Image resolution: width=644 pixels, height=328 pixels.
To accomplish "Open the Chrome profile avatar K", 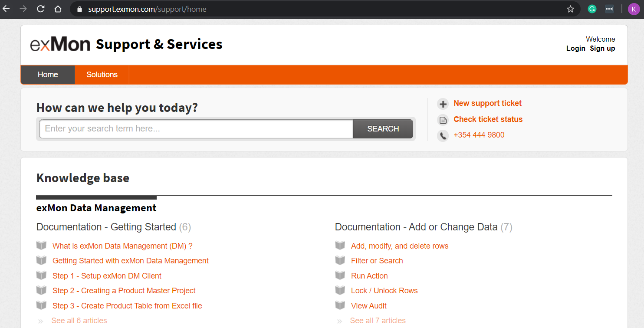I will pyautogui.click(x=634, y=9).
